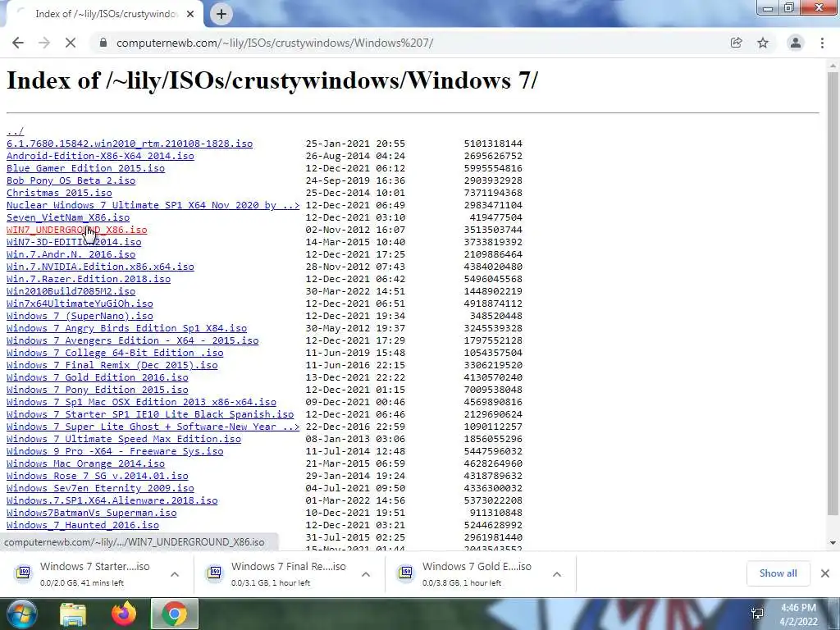Image resolution: width=840 pixels, height=630 pixels.
Task: Download Windows 7 Avengers Edition ISO
Action: [132, 340]
